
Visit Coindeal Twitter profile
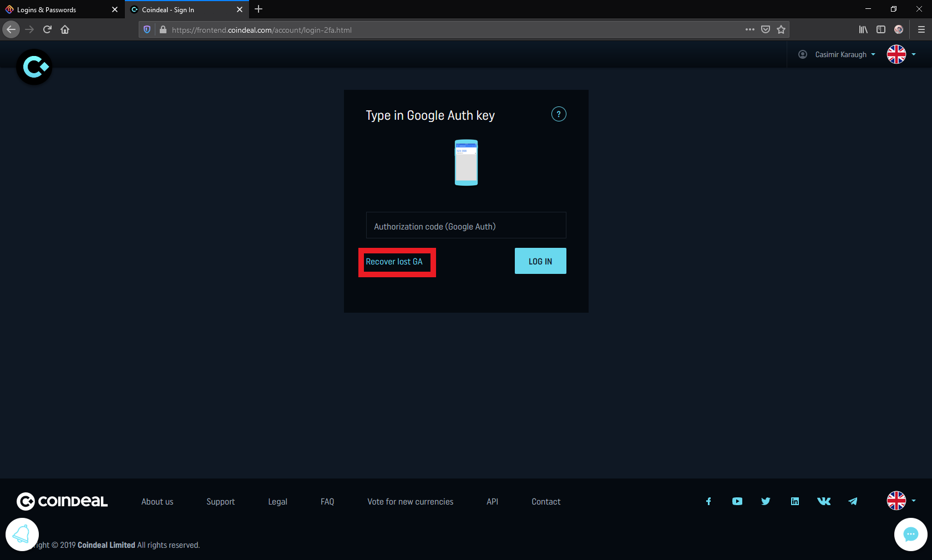[x=766, y=501]
